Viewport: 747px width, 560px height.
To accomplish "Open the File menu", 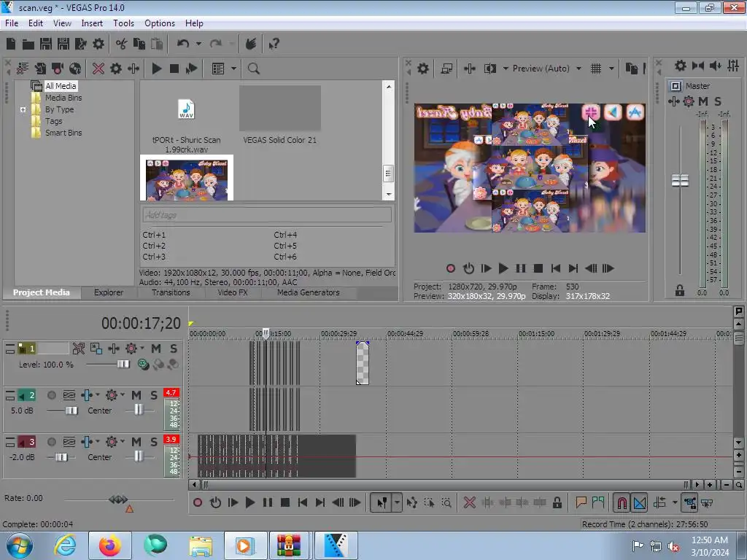I will [x=12, y=23].
